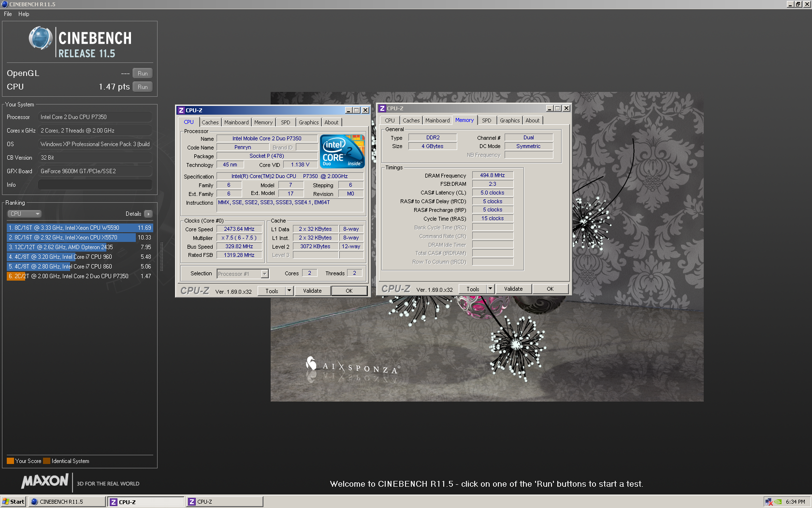The width and height of the screenshot is (812, 508).
Task: Switch to CPU tab in the Memory CPU-Z window
Action: 390,120
